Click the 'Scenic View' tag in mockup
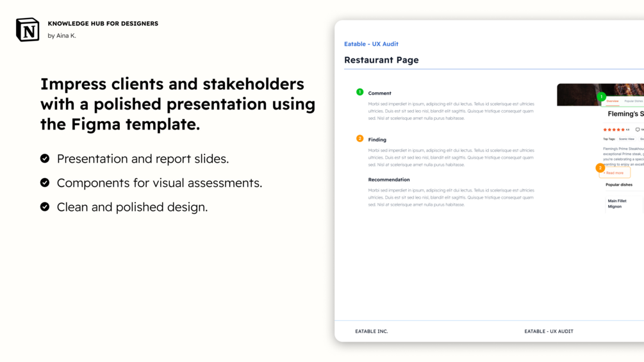Viewport: 644px width, 362px height. 626,139
